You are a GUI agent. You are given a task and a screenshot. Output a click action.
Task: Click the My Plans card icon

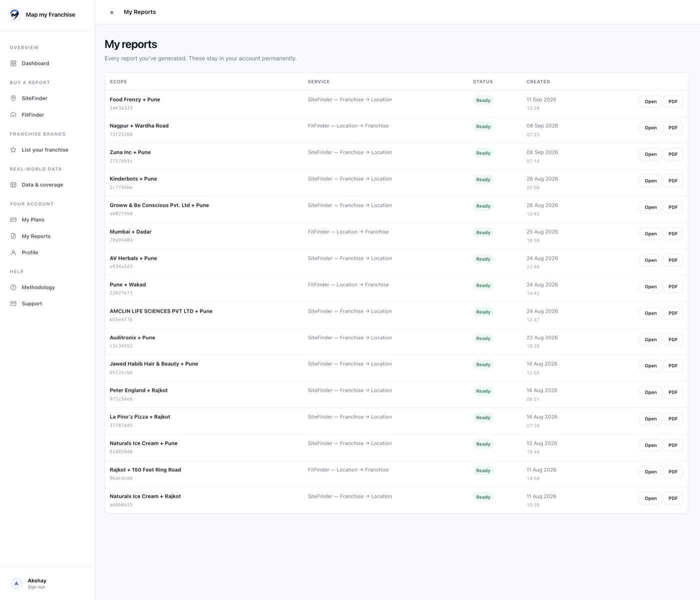(13, 220)
